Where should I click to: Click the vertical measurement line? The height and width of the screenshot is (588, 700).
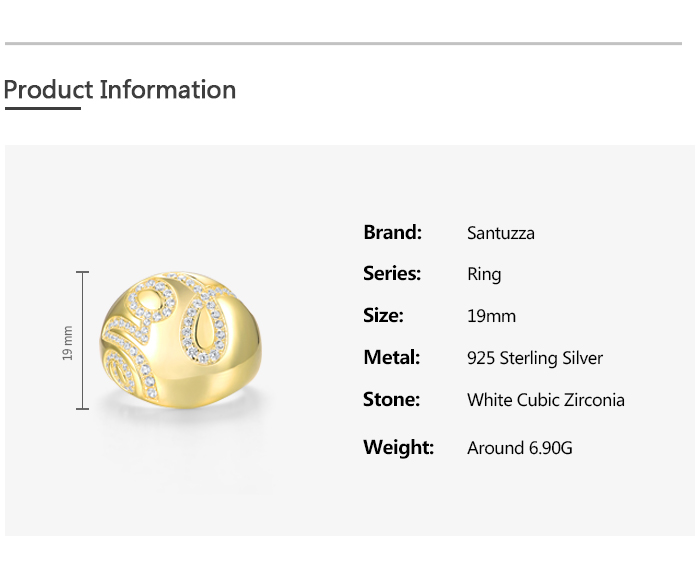click(83, 340)
